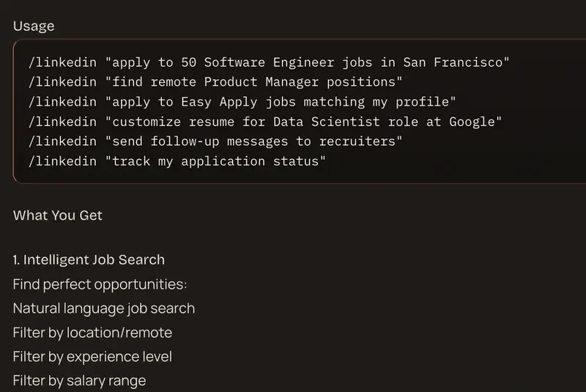Click the follow-up messages to recruiters line
Viewport: 586px width, 392px height.
point(216,141)
